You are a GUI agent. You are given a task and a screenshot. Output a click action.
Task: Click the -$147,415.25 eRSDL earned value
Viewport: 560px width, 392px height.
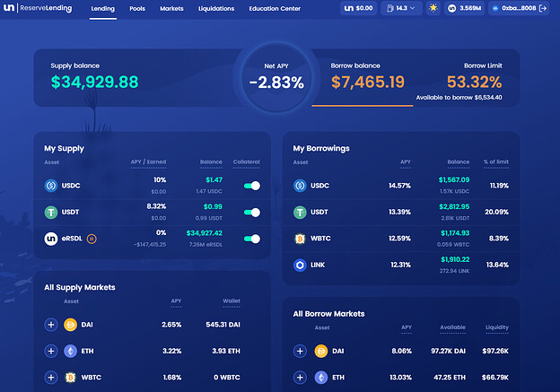150,245
